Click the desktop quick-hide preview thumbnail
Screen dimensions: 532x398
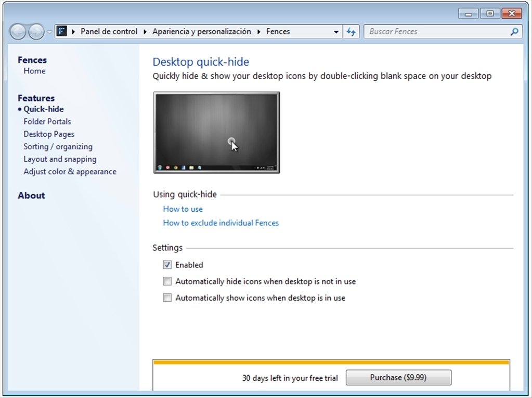[x=216, y=132]
